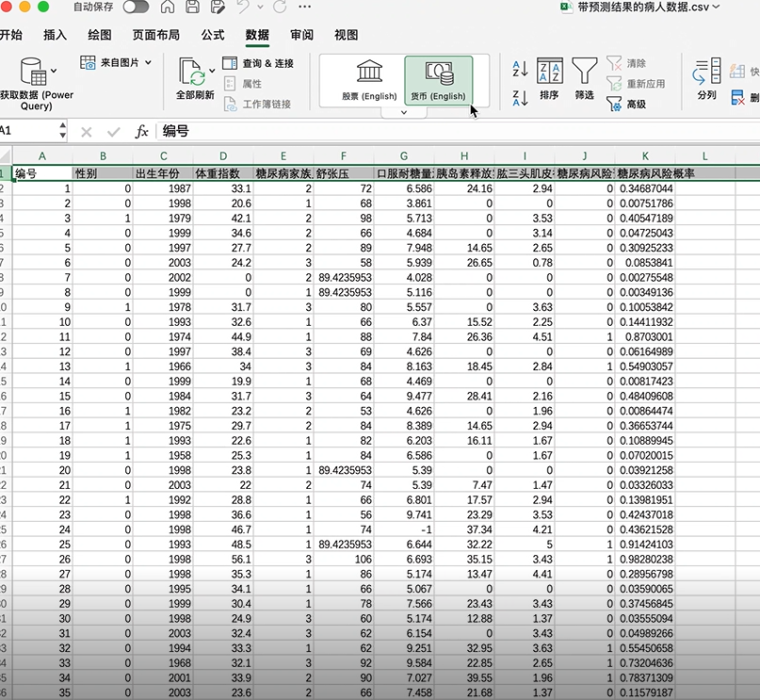Click the 获取数据 (Power Query) icon
This screenshot has width=760, height=700.
click(34, 72)
